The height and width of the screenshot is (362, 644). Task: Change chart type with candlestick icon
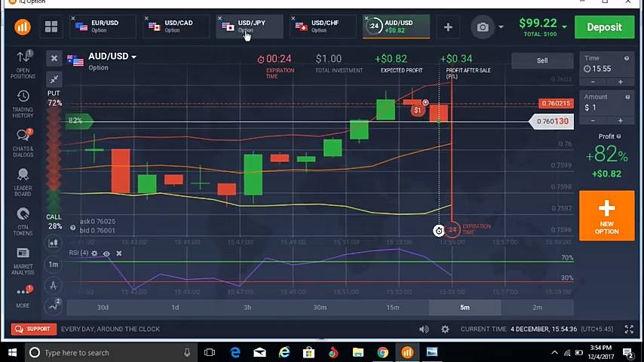pyautogui.click(x=54, y=243)
